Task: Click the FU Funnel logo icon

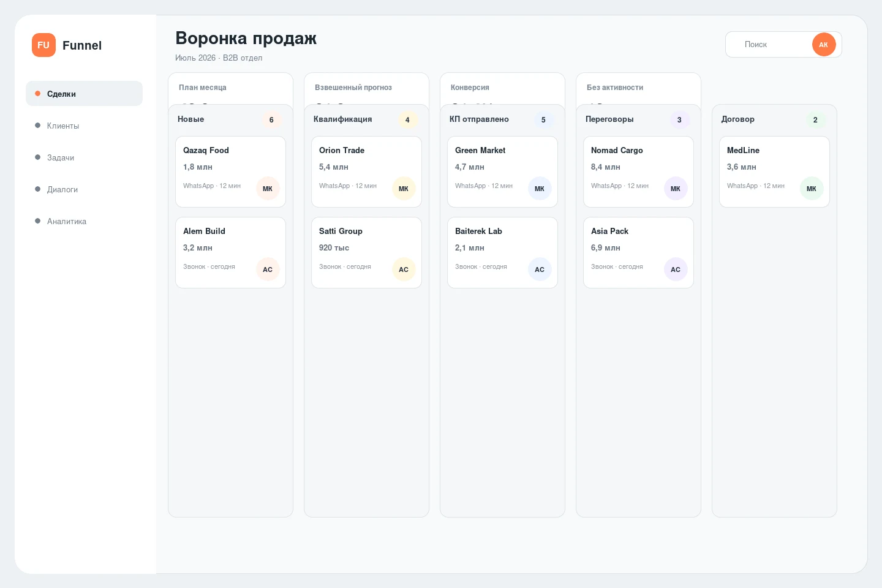Action: click(43, 45)
